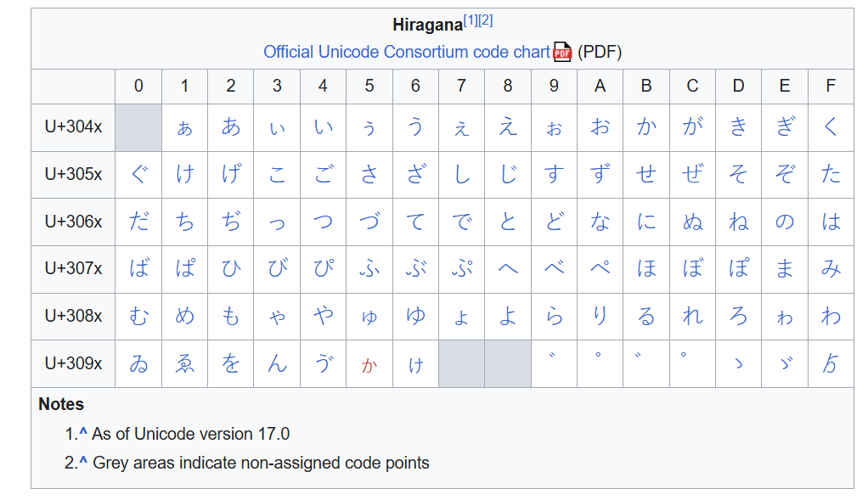Image resolution: width=868 pixels, height=500 pixels.
Task: Open the hiragana ん character link
Action: [x=277, y=364]
